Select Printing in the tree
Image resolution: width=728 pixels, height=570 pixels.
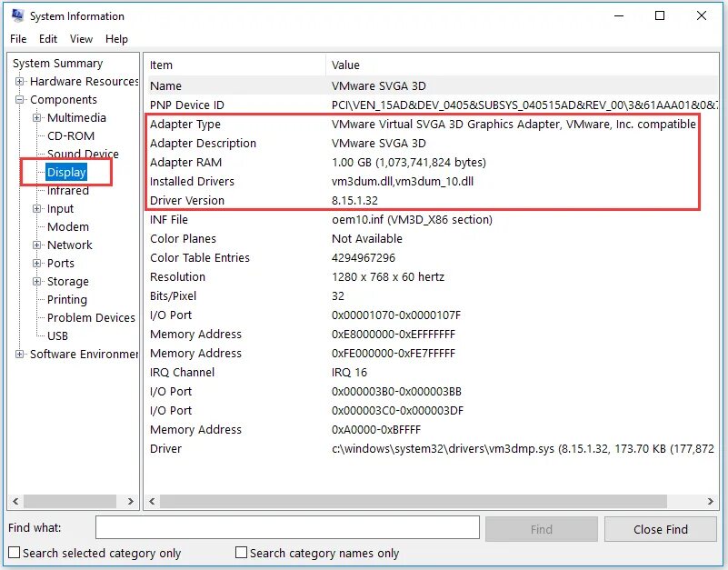click(67, 299)
